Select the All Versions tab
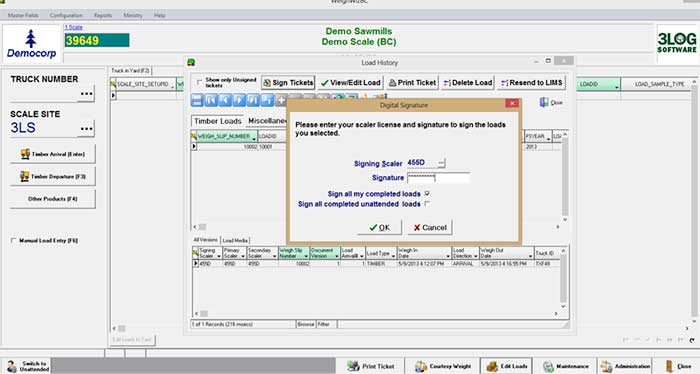Image resolution: width=700 pixels, height=374 pixels. click(x=206, y=240)
